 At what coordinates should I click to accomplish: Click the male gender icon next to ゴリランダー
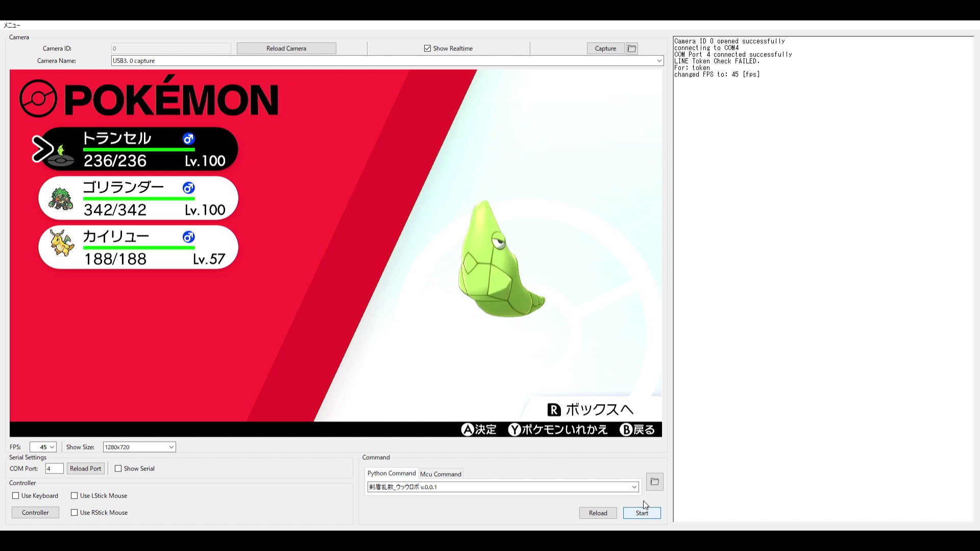tap(189, 188)
